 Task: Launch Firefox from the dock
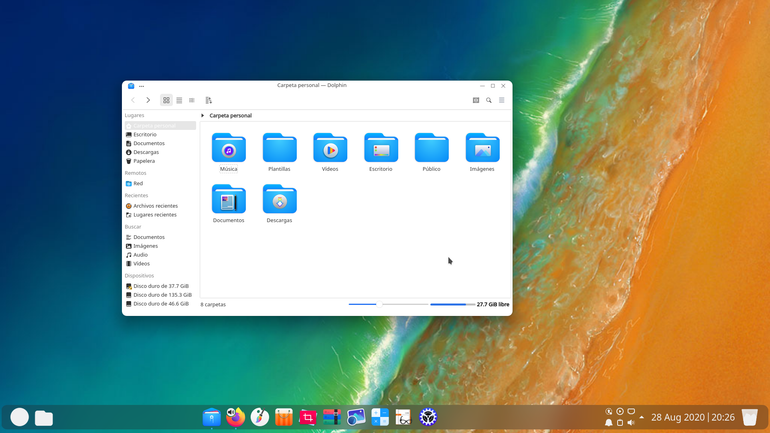(x=236, y=417)
